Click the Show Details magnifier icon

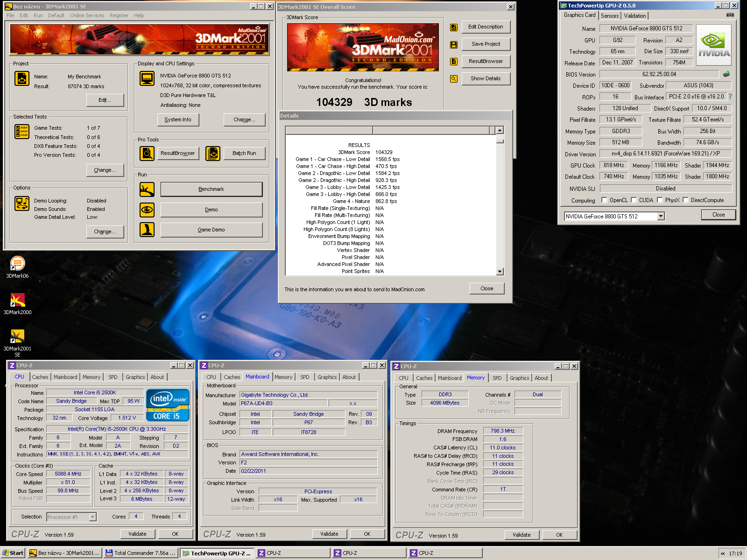point(453,79)
